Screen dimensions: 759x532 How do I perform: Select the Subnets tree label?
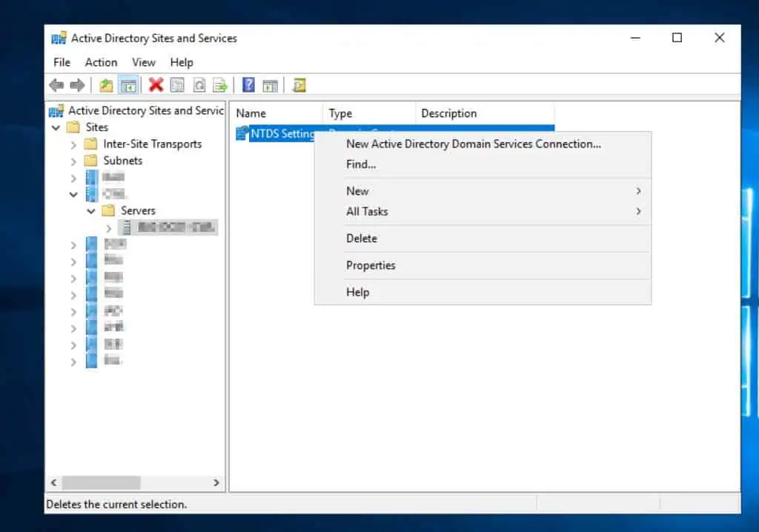(x=123, y=161)
